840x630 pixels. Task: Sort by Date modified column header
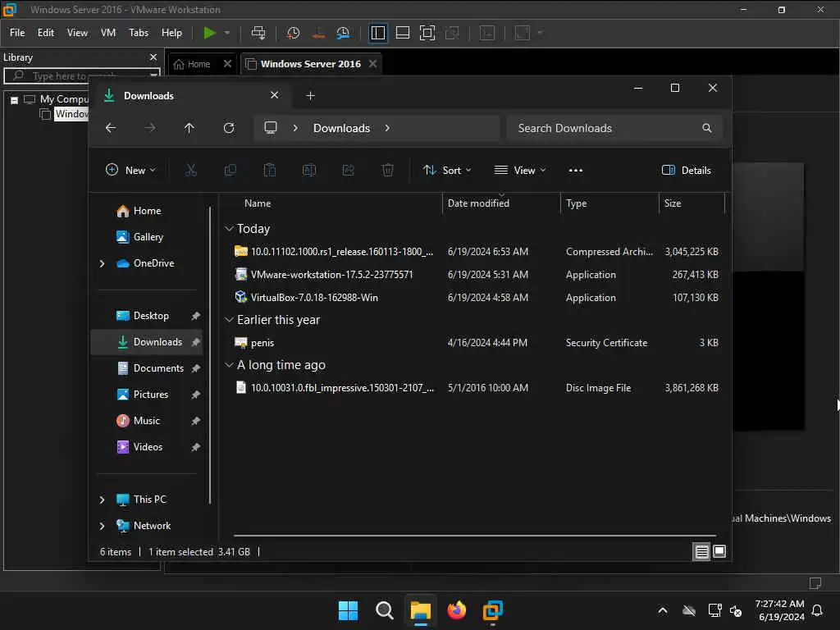click(x=478, y=203)
